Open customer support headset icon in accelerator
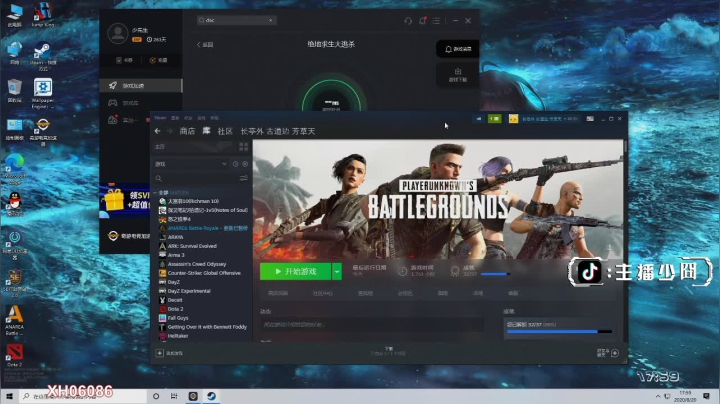 click(x=408, y=21)
